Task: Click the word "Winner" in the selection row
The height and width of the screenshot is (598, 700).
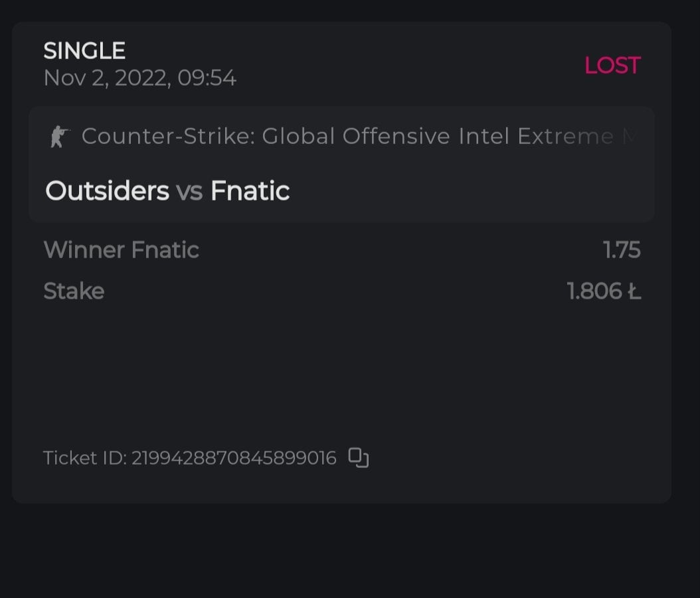Action: [x=84, y=250]
